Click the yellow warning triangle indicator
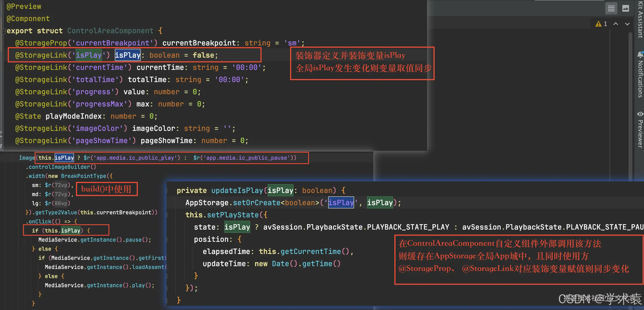Image resolution: width=644 pixels, height=310 pixels. pyautogui.click(x=598, y=24)
